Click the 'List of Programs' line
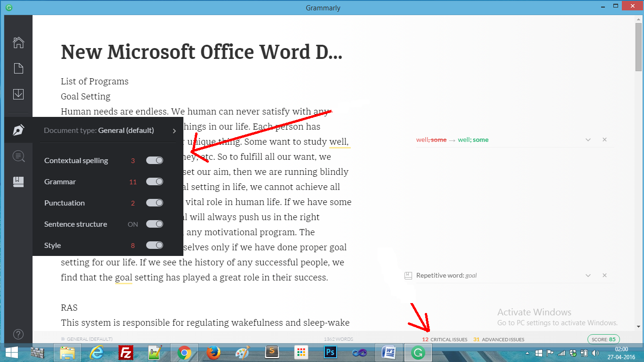Image resolution: width=644 pixels, height=362 pixels. pyautogui.click(x=95, y=82)
